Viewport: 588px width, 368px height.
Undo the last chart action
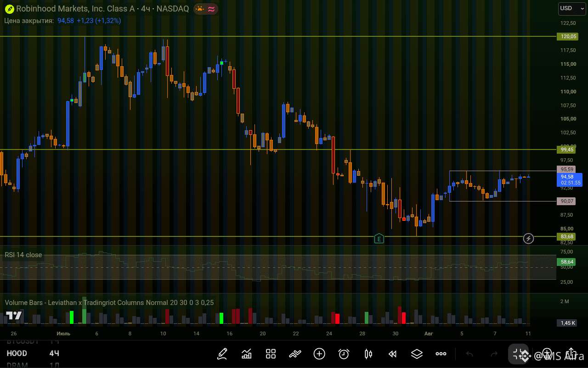[x=469, y=354]
